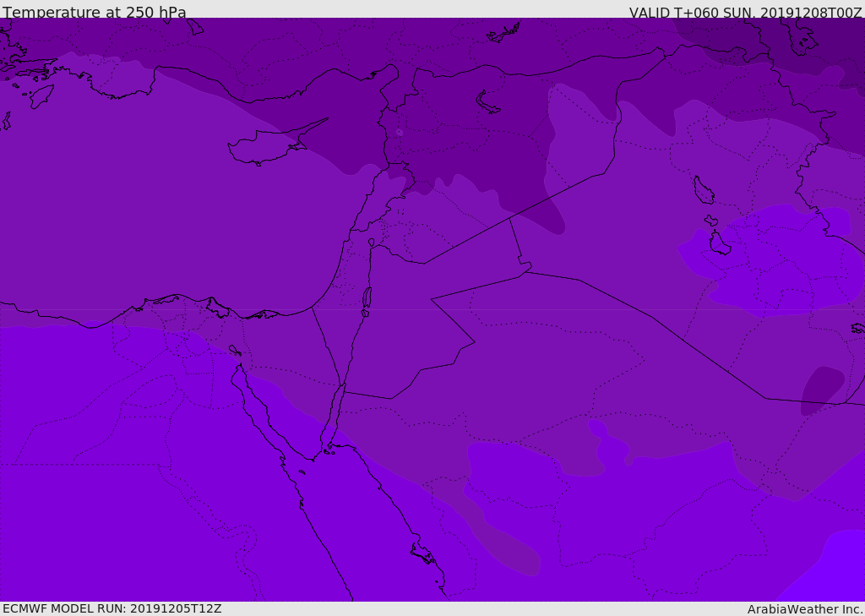Click the 'VALID T+060 SUN. 20191208T00Z' label

[745, 12]
